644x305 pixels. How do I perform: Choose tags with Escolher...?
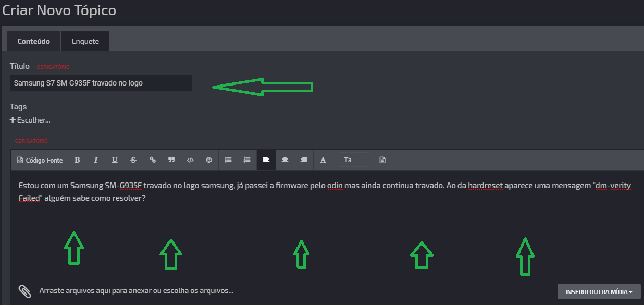click(30, 120)
